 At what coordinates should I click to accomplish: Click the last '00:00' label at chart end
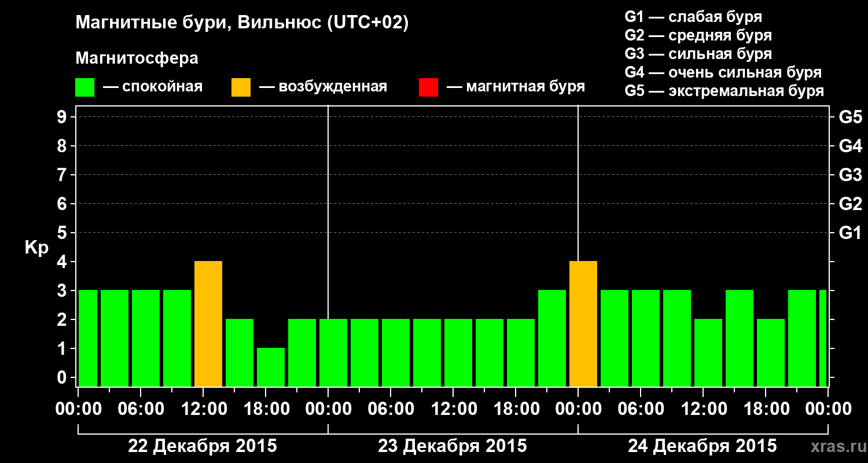[828, 409]
